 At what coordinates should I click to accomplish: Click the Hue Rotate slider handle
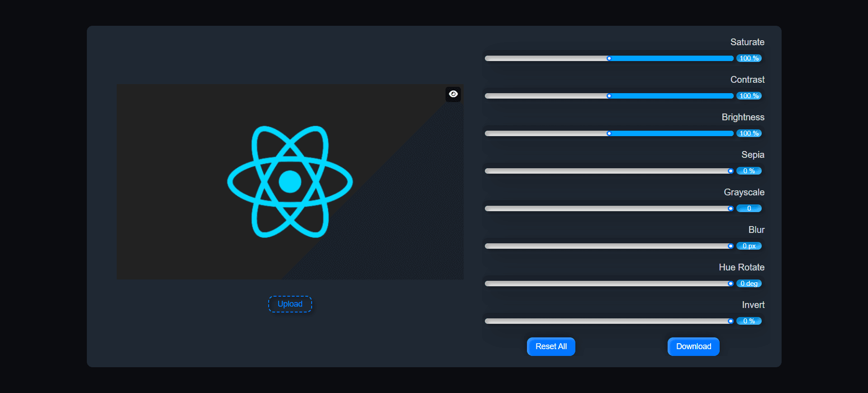click(730, 284)
